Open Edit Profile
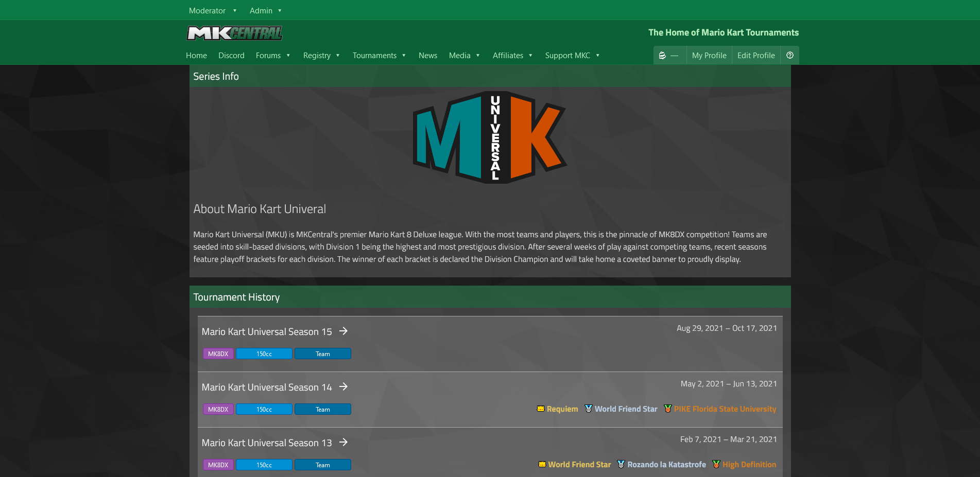The height and width of the screenshot is (477, 980). pos(756,56)
